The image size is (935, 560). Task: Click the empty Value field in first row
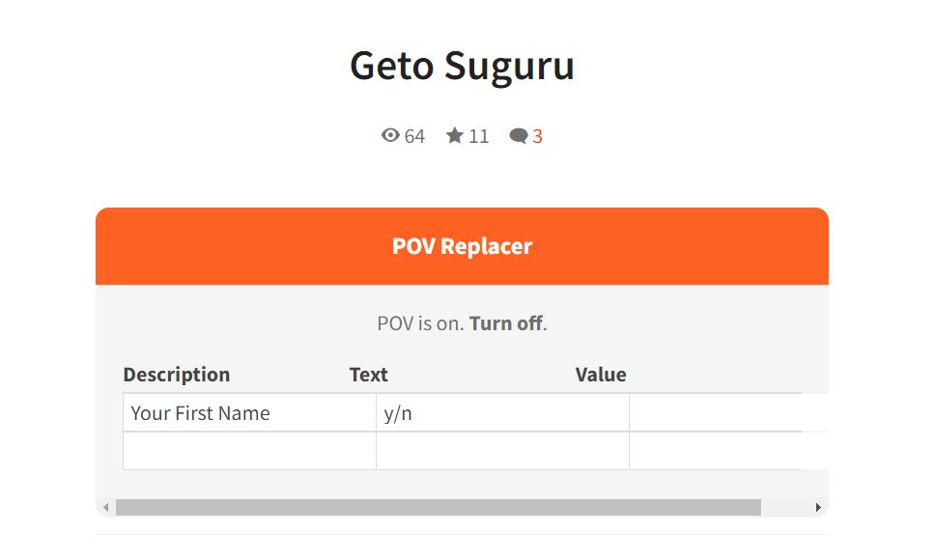[x=728, y=412]
